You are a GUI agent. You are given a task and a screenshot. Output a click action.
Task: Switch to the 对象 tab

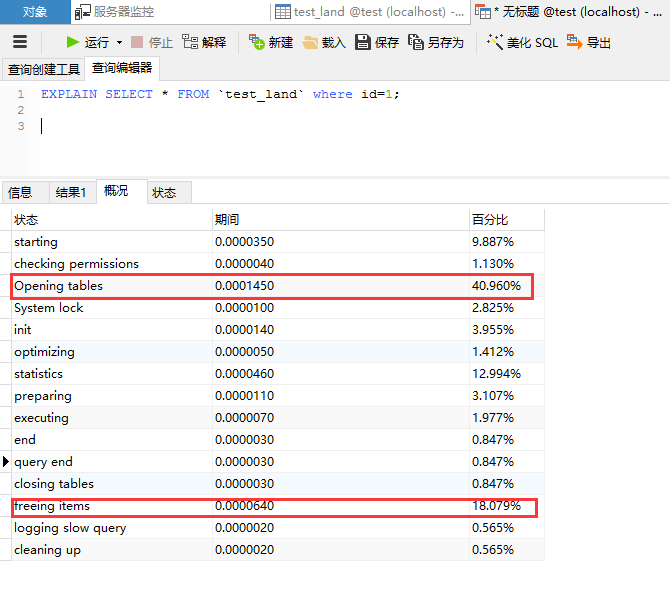pyautogui.click(x=35, y=12)
